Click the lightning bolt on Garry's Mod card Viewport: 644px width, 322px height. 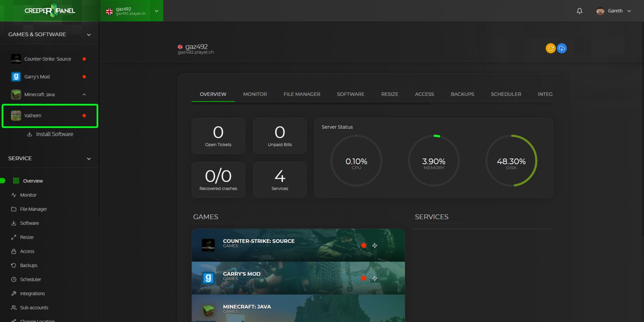point(375,278)
